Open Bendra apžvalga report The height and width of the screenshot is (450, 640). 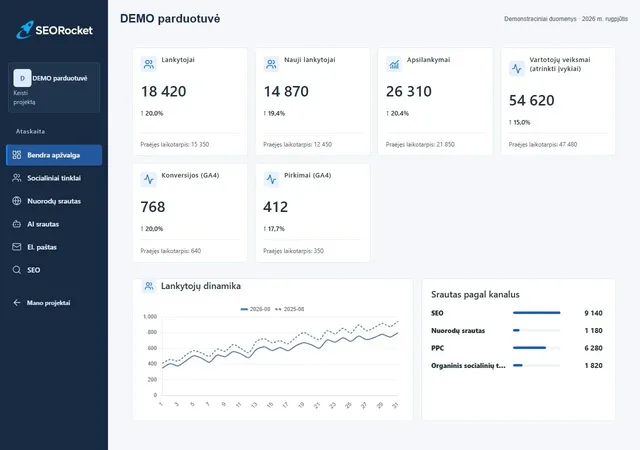click(x=54, y=155)
